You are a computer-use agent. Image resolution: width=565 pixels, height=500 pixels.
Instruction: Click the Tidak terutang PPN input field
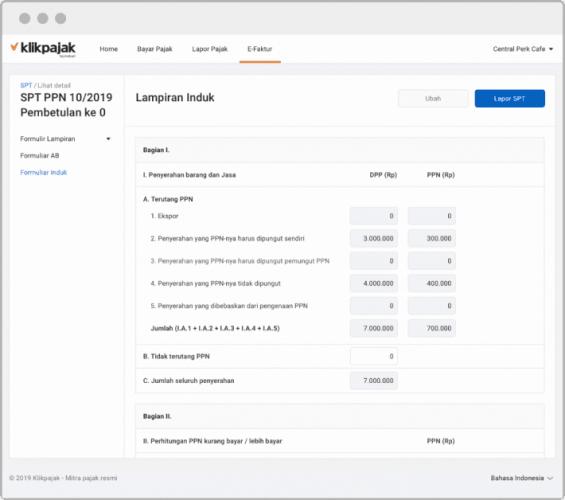pos(374,356)
